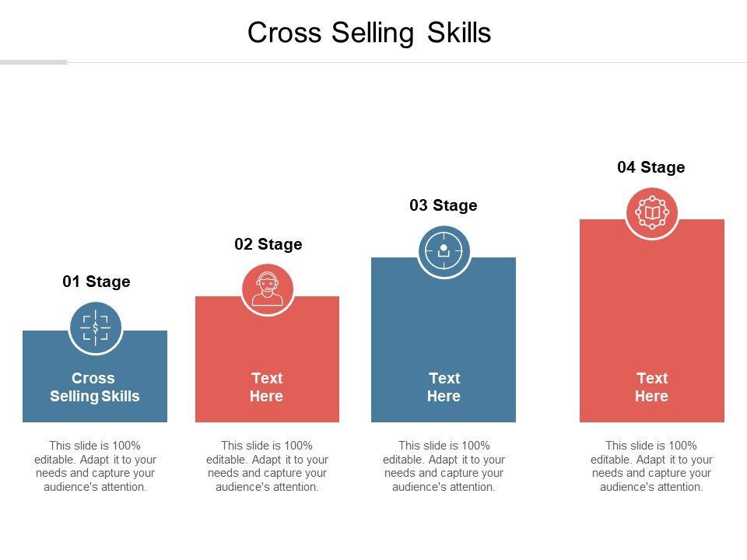
Task: Click the description text under the fourth bar
Action: pos(652,467)
